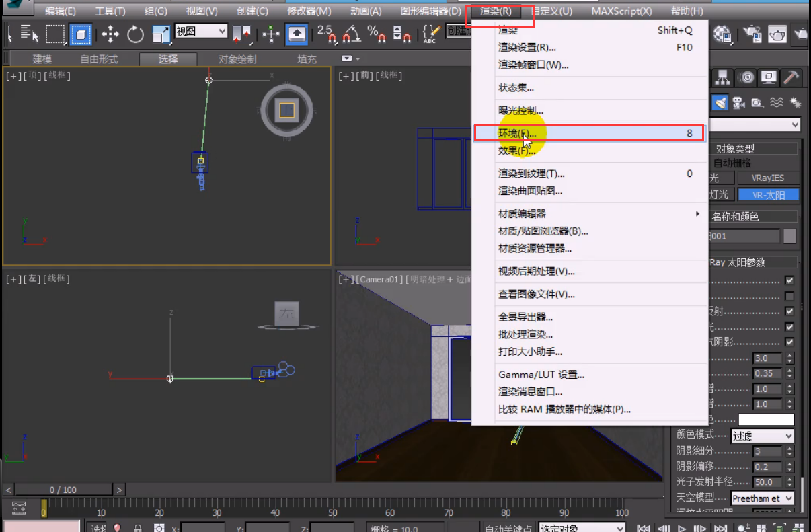Click the VR-太阳 light button
This screenshot has width=811, height=532.
point(768,194)
